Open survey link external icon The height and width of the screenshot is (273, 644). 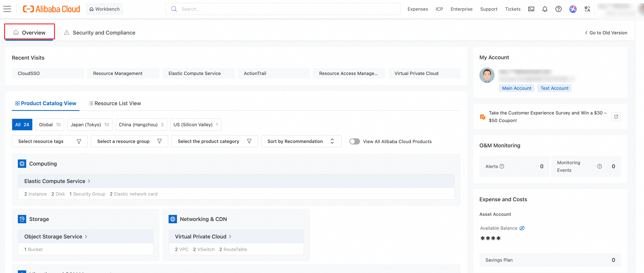click(616, 117)
